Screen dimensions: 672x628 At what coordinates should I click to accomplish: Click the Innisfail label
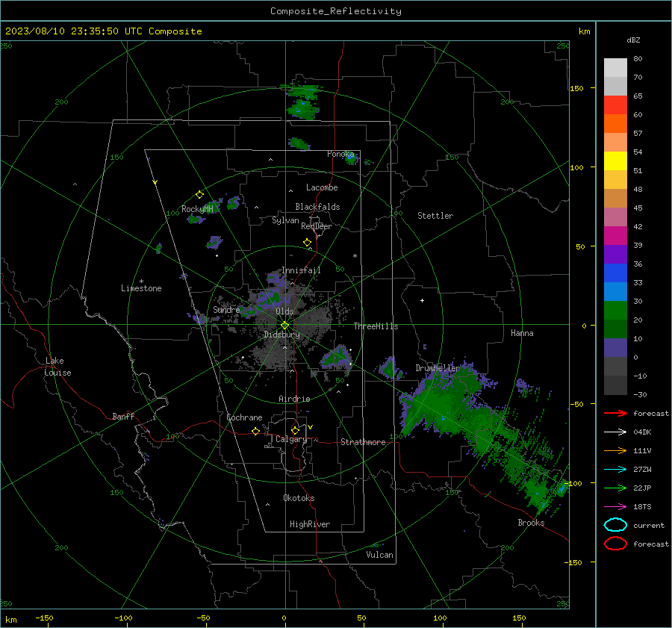[301, 270]
